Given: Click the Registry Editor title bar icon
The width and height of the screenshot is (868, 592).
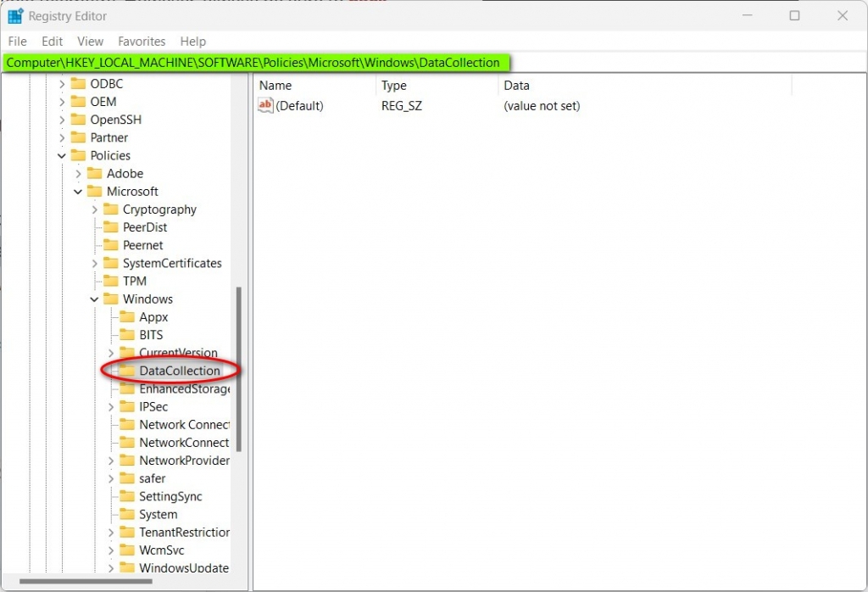Looking at the screenshot, I should pyautogui.click(x=14, y=15).
